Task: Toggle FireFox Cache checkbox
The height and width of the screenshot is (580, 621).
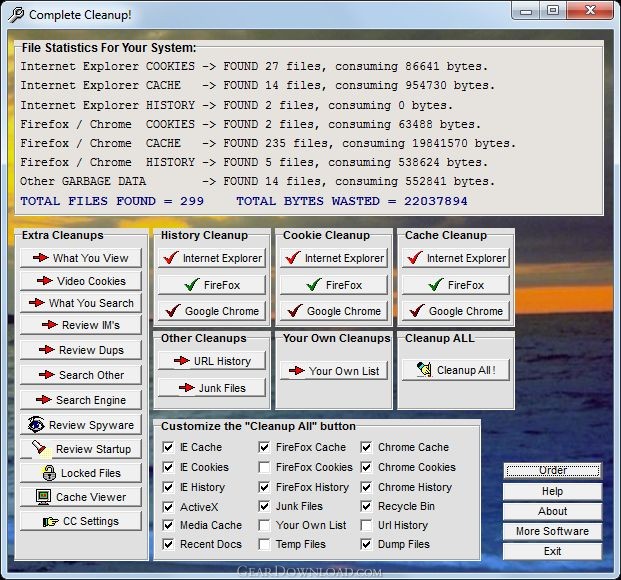Action: pos(264,447)
